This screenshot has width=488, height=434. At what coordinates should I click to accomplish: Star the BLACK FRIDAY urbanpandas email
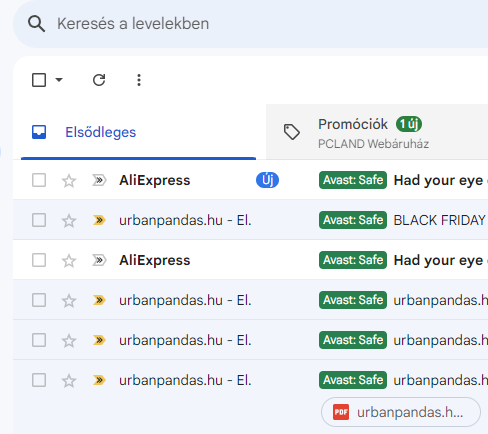[x=69, y=221]
